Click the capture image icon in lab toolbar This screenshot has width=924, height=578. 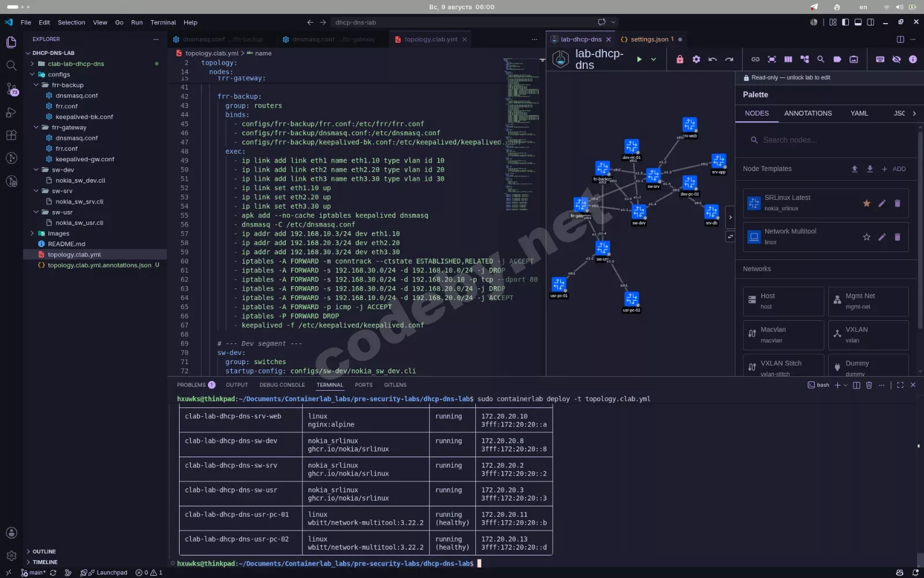point(854,59)
